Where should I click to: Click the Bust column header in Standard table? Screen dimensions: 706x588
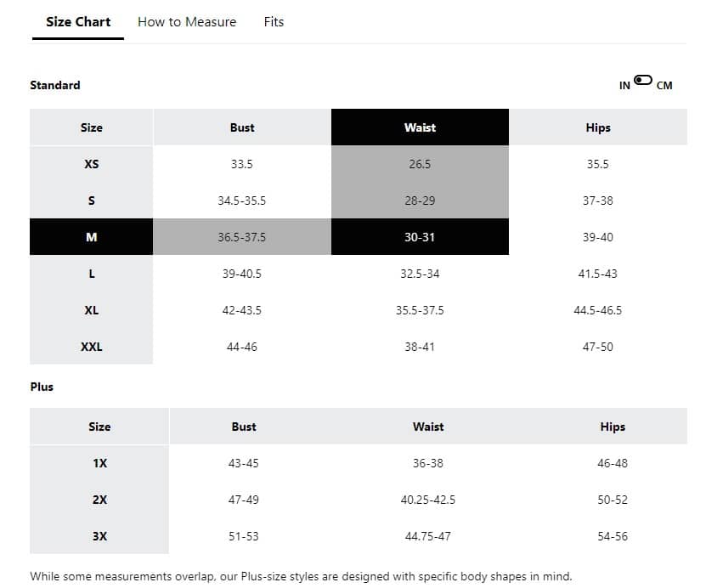[242, 127]
